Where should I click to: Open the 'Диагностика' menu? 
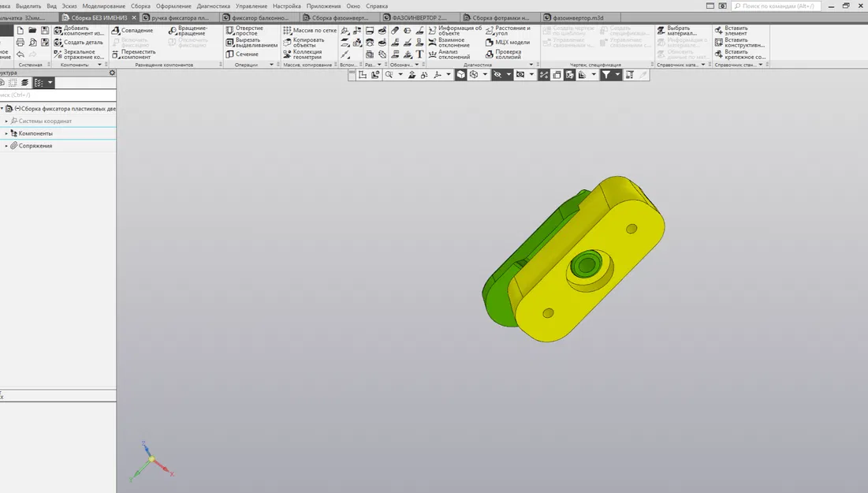213,6
